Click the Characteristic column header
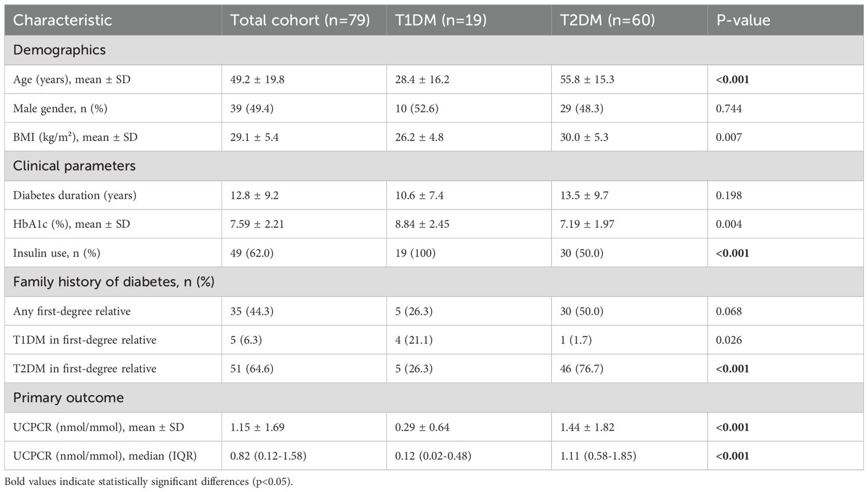 [x=62, y=20]
